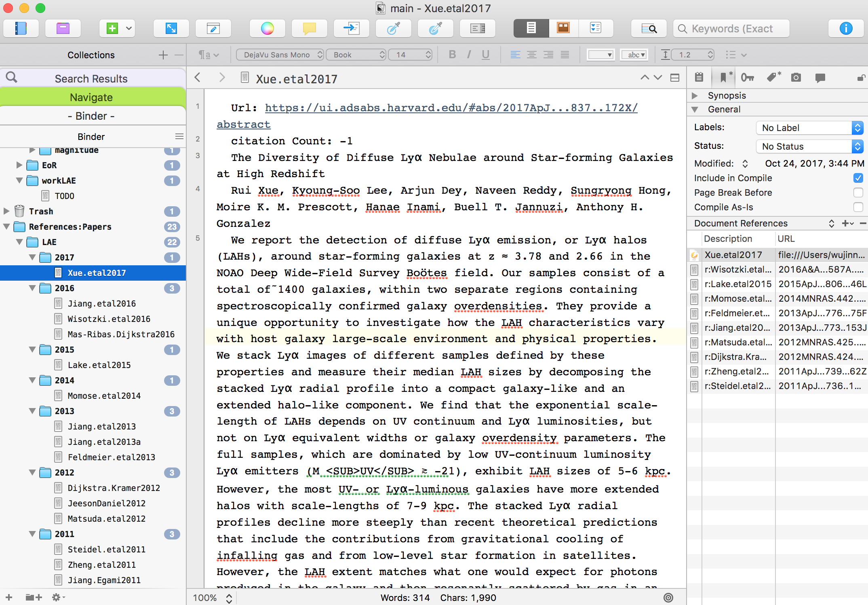
Task: Collapse the 2016 folder in Binder
Action: [x=33, y=288]
